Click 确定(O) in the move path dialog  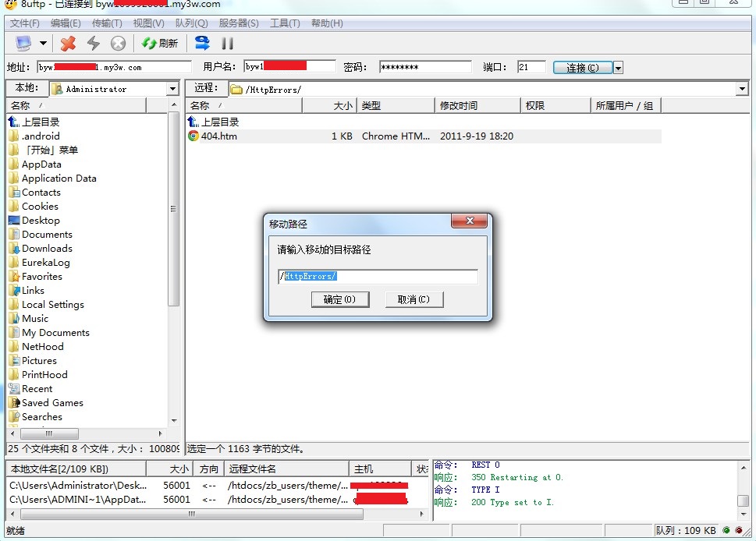click(339, 299)
